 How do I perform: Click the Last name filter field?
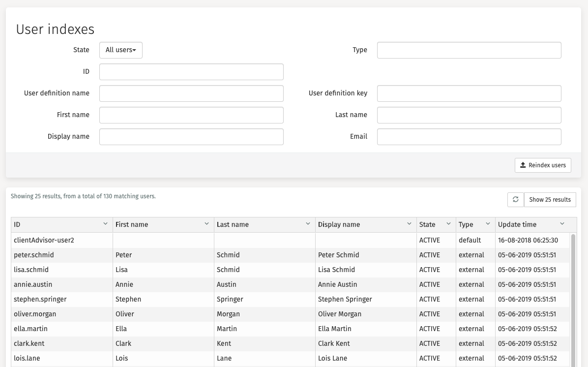[469, 115]
